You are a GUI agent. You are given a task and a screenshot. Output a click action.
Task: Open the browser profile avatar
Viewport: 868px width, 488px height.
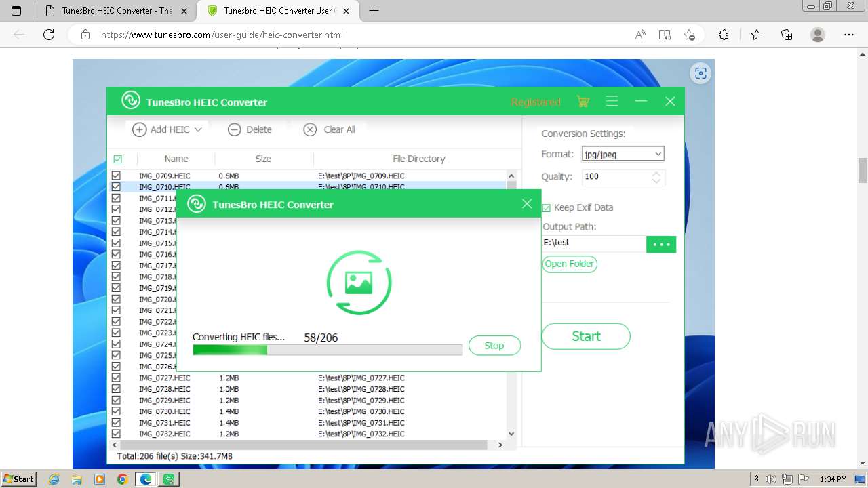click(818, 35)
